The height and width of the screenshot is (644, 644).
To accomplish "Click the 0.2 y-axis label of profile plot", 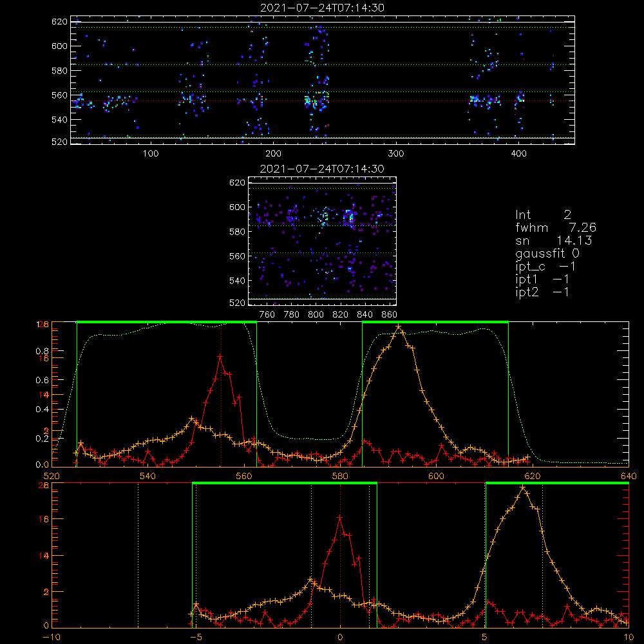I will [x=42, y=439].
